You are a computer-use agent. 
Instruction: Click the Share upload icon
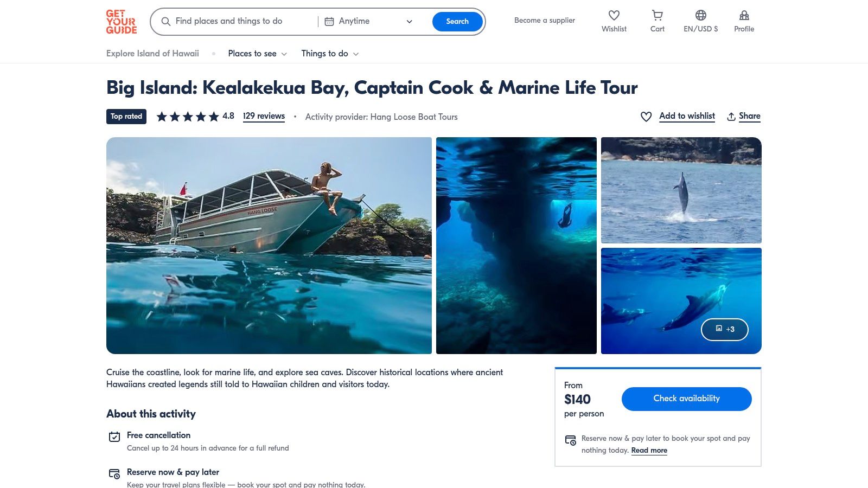coord(731,117)
